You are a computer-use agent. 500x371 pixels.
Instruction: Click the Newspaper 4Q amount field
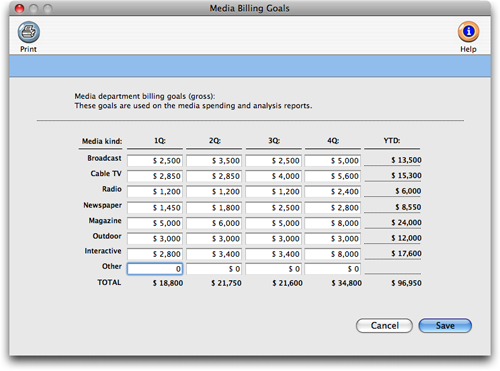click(x=333, y=208)
